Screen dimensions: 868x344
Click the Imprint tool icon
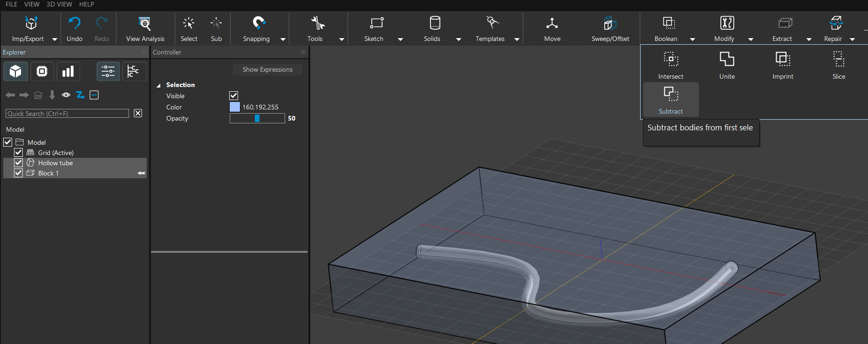pyautogui.click(x=782, y=60)
